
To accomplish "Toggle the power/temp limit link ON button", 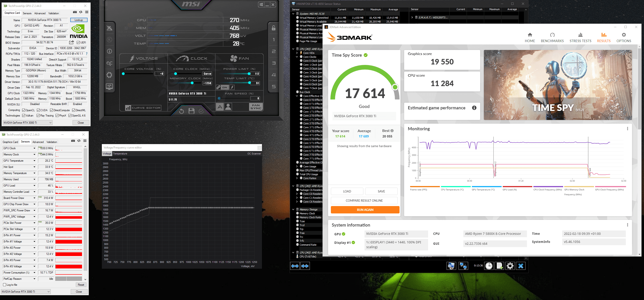I will (x=225, y=87).
